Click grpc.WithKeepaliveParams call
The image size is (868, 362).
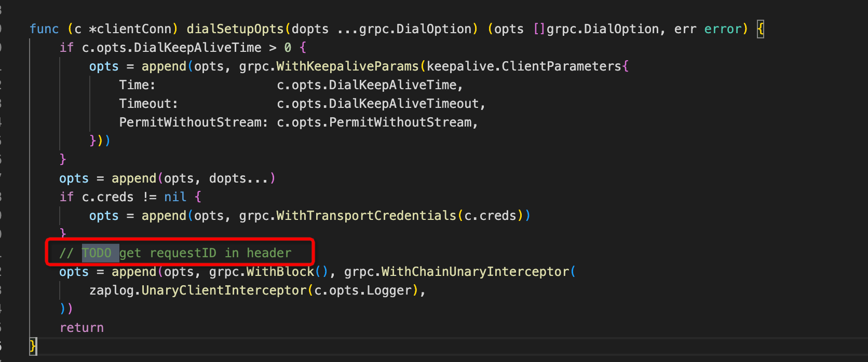point(329,66)
